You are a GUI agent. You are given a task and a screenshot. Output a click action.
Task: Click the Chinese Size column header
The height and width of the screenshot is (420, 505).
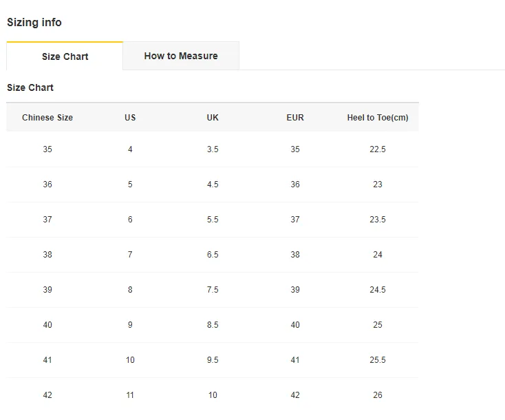[47, 118]
